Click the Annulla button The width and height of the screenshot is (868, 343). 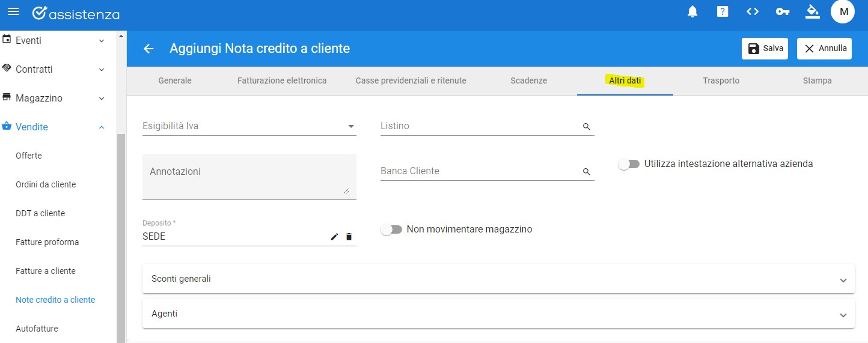point(824,49)
